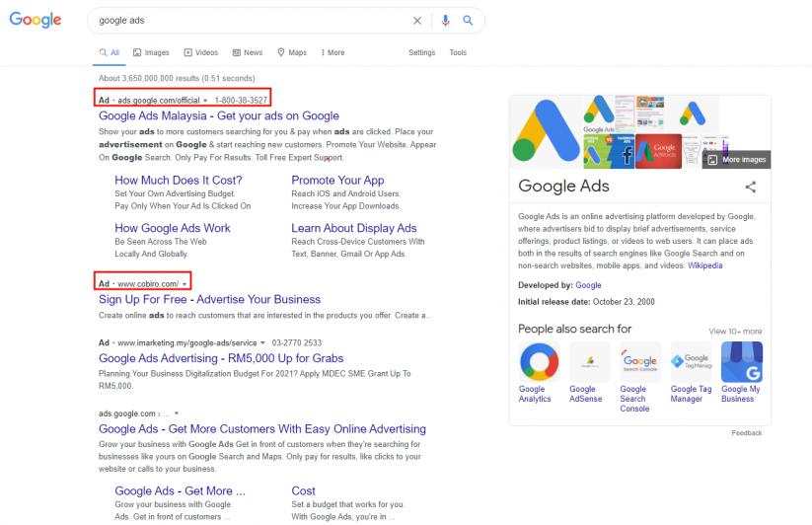Image resolution: width=812 pixels, height=525 pixels.
Task: Open the 'How Much Does It Cost?' sitelink
Action: pos(179,181)
